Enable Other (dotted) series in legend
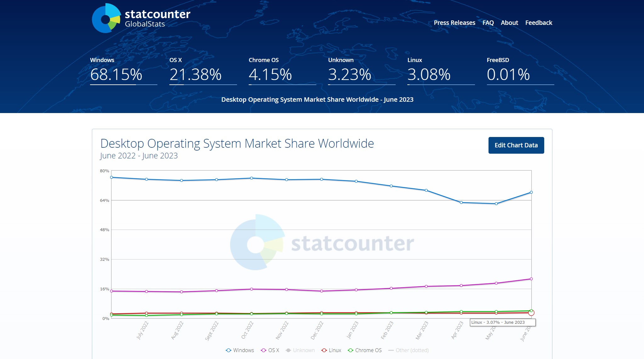The width and height of the screenshot is (644, 359). coord(409,350)
